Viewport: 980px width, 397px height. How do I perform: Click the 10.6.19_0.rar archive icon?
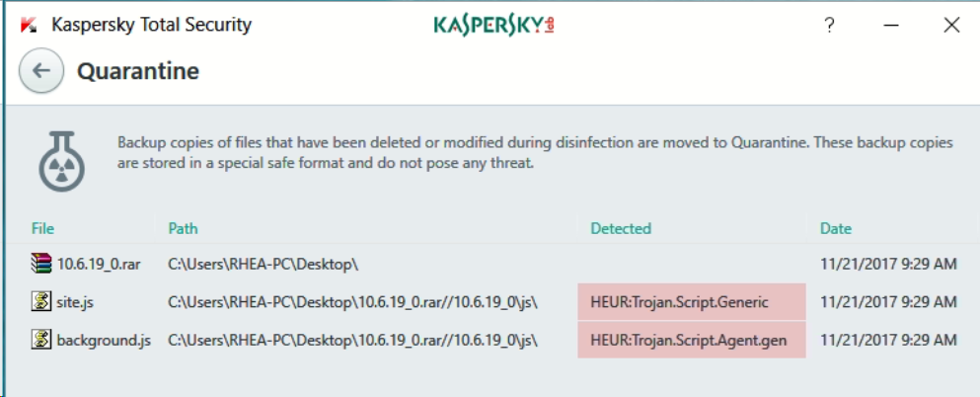tap(40, 264)
